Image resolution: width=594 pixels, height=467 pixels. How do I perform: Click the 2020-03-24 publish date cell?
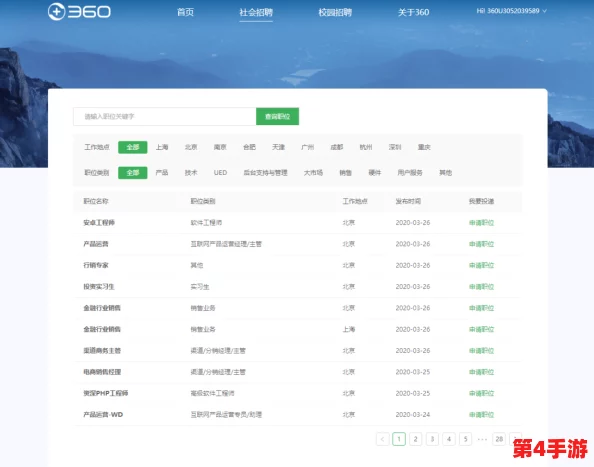[413, 415]
